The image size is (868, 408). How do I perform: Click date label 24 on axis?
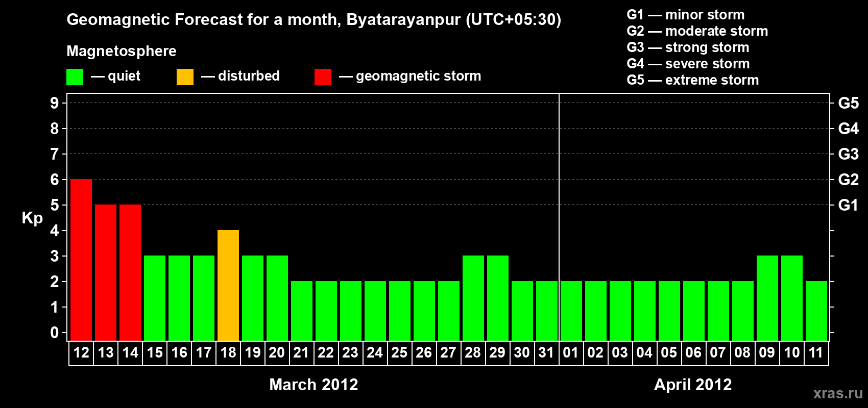(375, 352)
